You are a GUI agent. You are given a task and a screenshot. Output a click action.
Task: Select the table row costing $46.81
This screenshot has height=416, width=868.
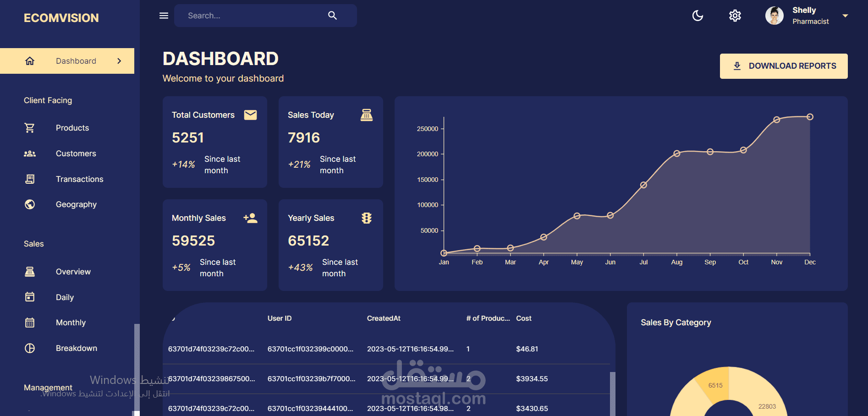(386, 349)
